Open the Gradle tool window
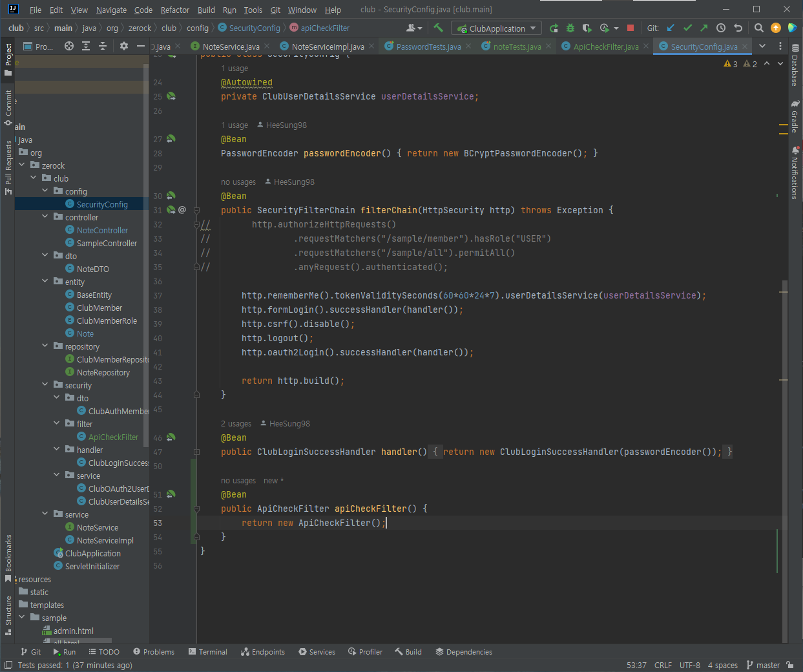803x672 pixels. coord(795,116)
